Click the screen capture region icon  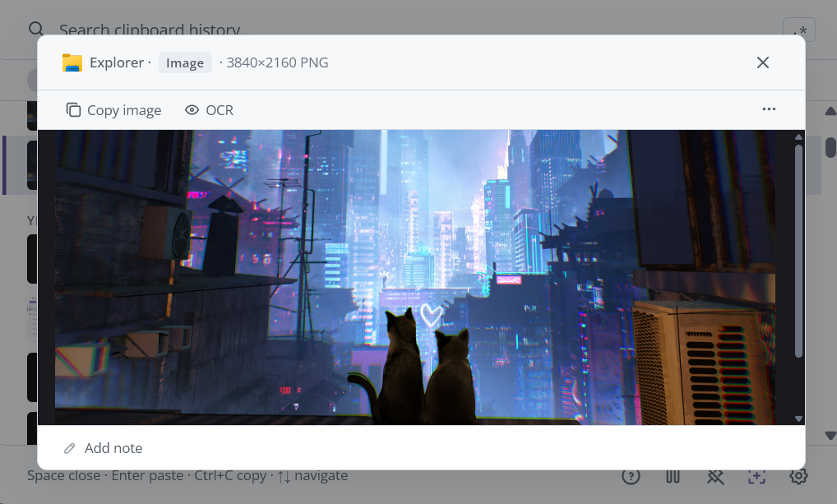coord(756,476)
